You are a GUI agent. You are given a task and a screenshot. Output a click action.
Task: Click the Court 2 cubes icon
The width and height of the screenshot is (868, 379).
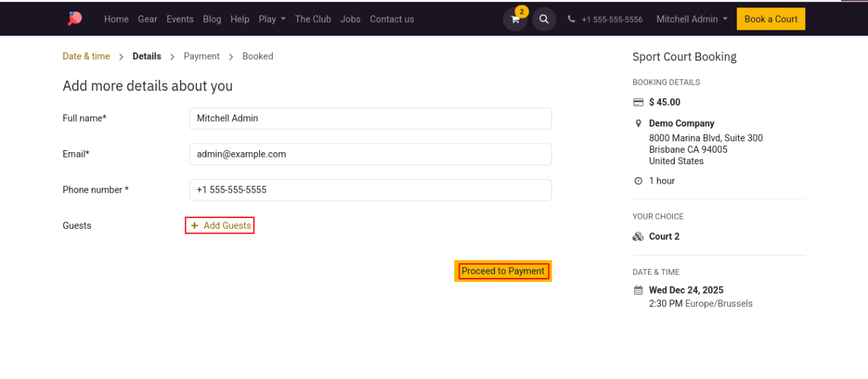639,236
